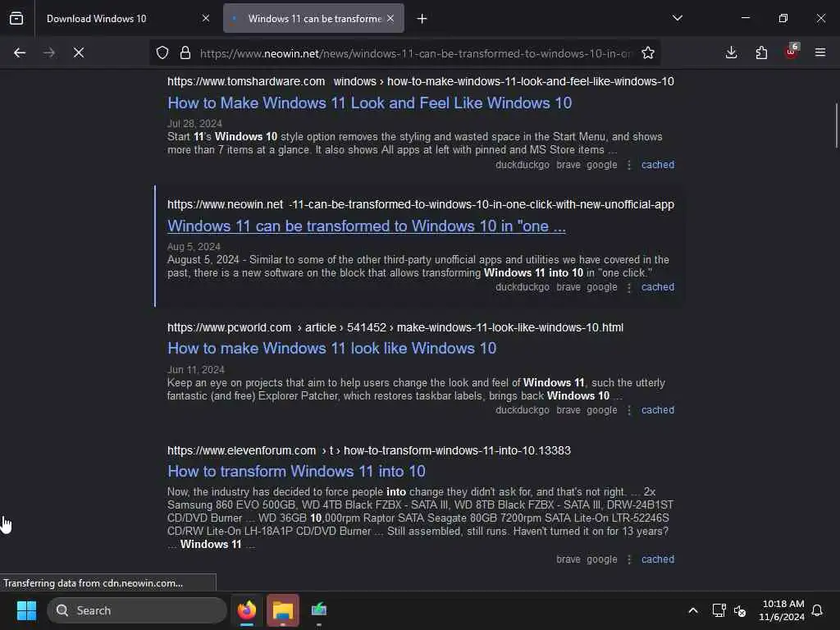Open more options dots for elevenforum result
Viewport: 840px width, 630px height.
pos(629,559)
